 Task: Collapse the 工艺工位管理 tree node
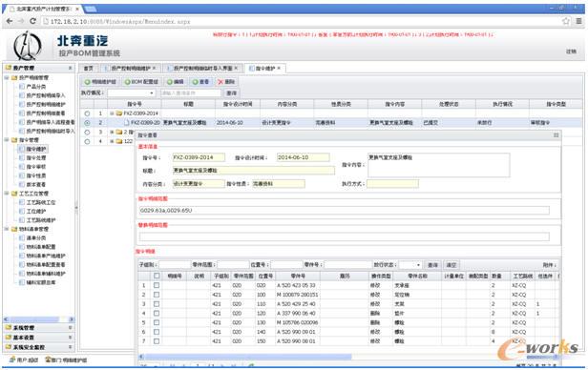click(x=7, y=194)
